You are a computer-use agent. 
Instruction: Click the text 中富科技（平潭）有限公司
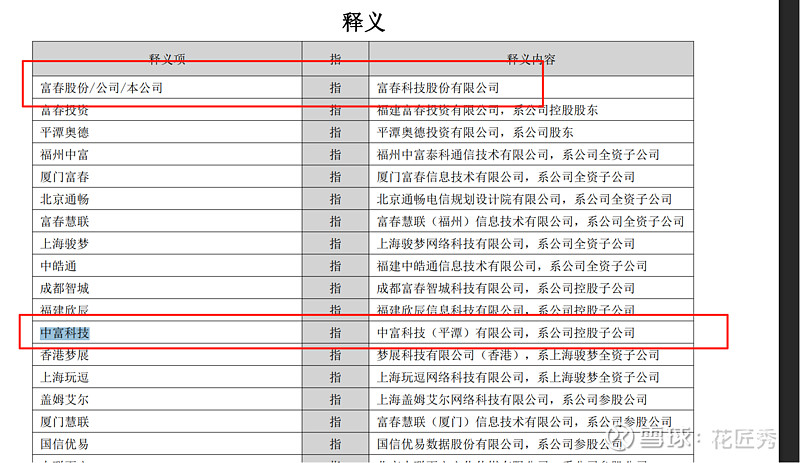click(x=451, y=333)
